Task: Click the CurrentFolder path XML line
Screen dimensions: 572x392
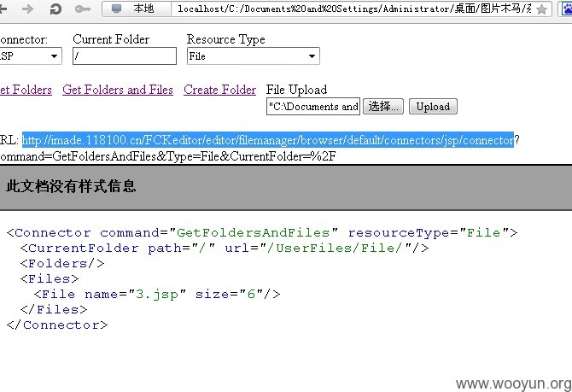Action: tap(225, 249)
